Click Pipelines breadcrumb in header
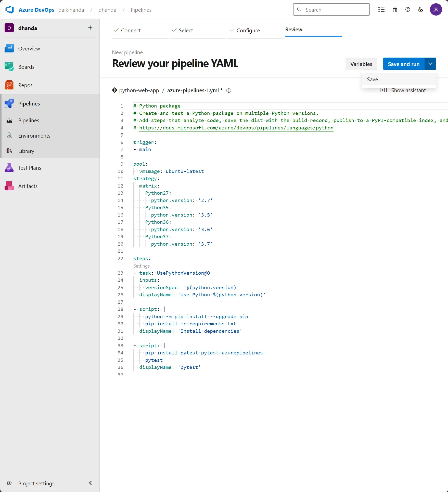 pyautogui.click(x=141, y=10)
